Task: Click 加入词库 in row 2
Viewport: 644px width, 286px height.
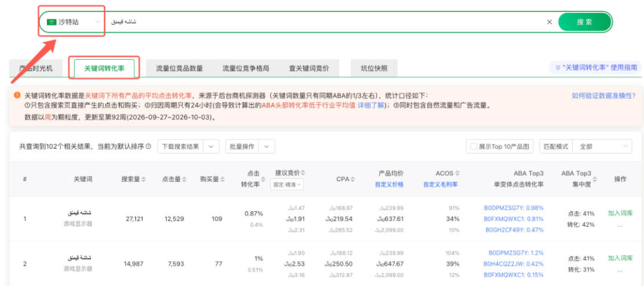Action: click(620, 258)
